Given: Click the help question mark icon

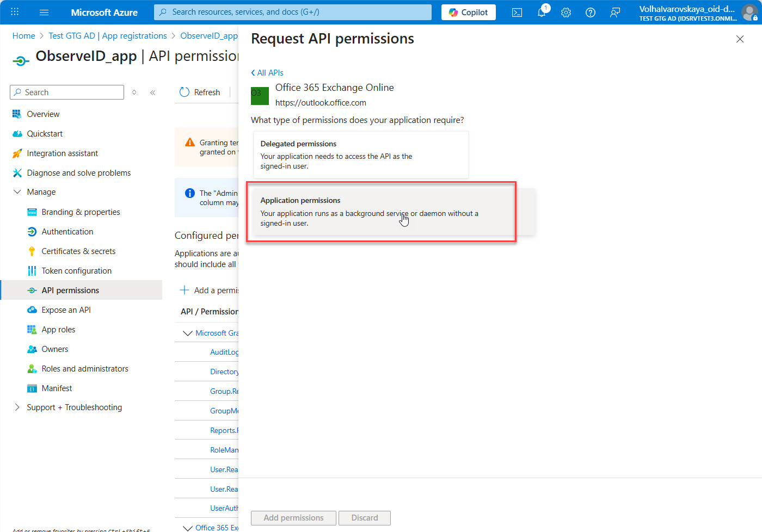Looking at the screenshot, I should click(x=591, y=13).
